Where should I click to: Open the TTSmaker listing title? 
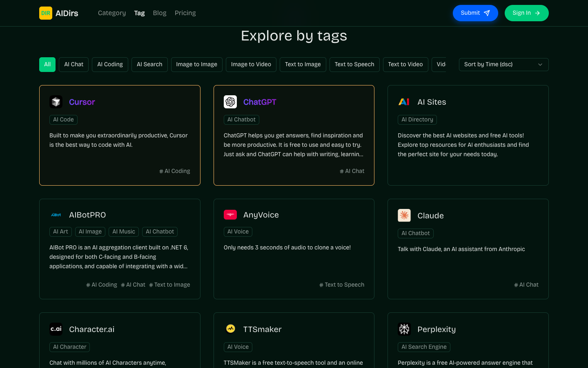(x=263, y=329)
